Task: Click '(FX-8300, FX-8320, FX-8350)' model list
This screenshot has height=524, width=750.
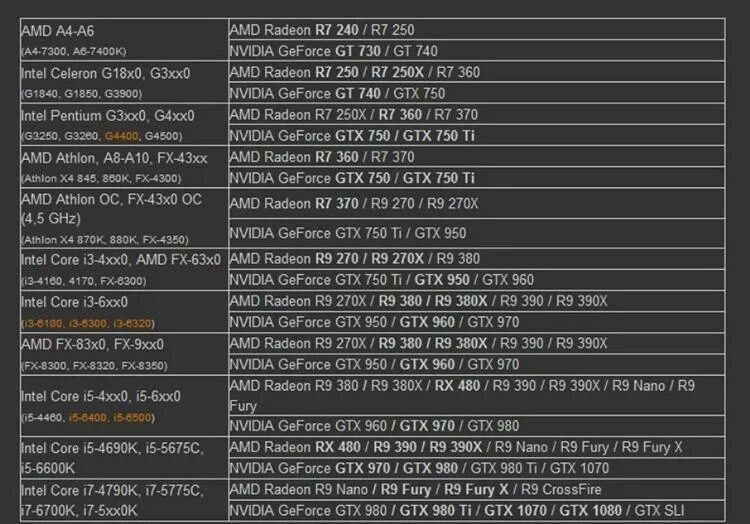Action: pos(94,366)
